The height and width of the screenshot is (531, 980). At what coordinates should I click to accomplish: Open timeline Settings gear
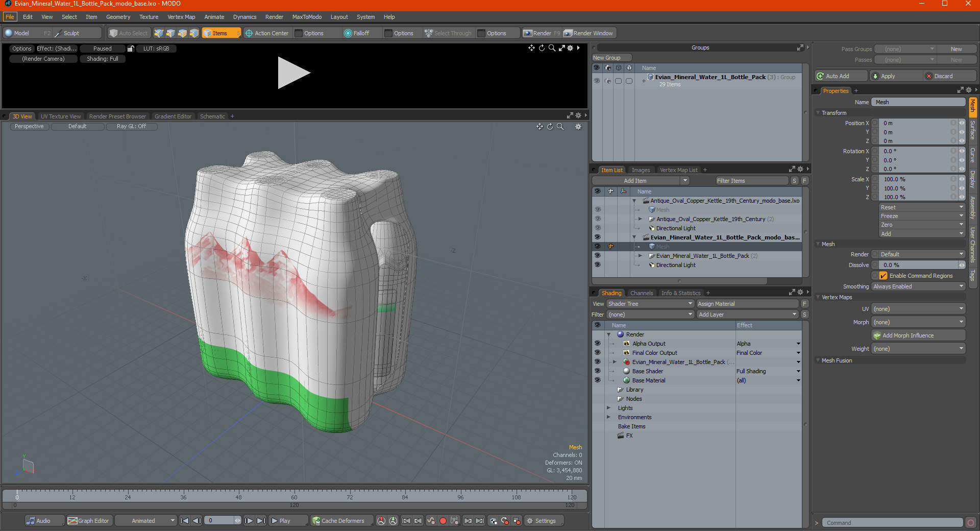(544, 521)
